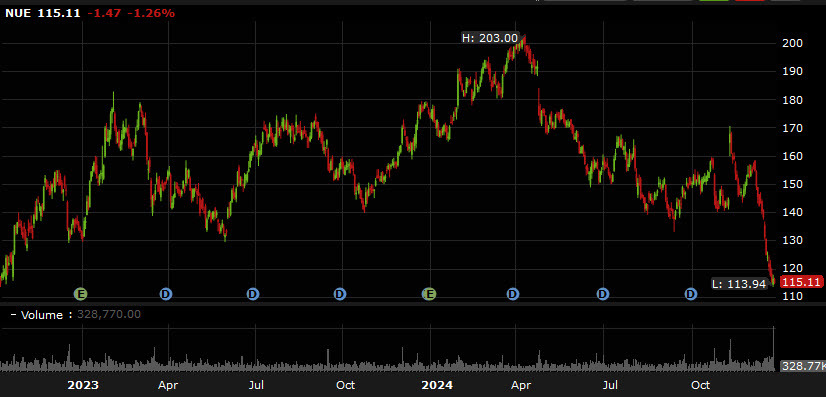Click the Jul label between 2023 and 2024
The image size is (826, 397).
pyautogui.click(x=256, y=385)
